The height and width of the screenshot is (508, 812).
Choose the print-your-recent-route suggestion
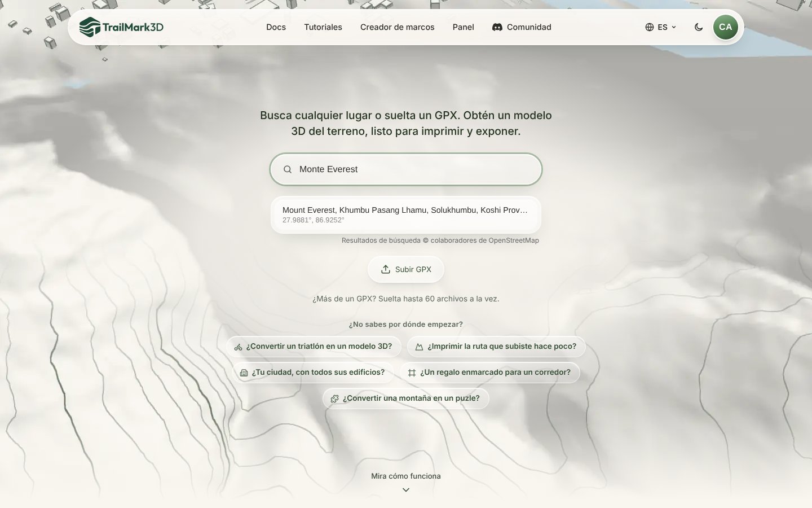click(x=496, y=347)
